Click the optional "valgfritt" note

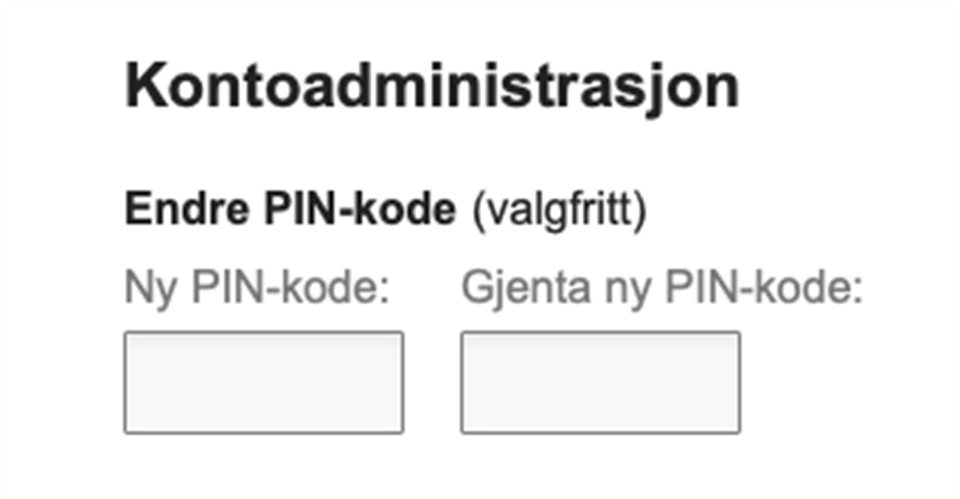(x=559, y=211)
